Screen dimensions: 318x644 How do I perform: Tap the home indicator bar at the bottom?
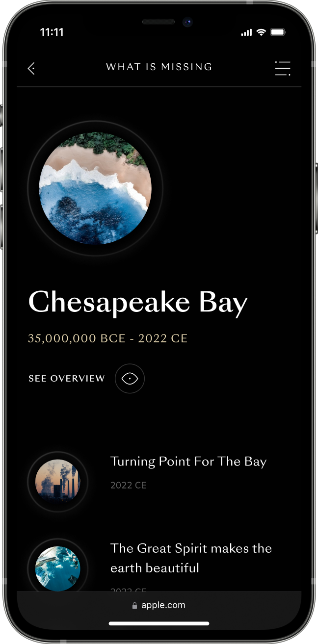pyautogui.click(x=159, y=623)
